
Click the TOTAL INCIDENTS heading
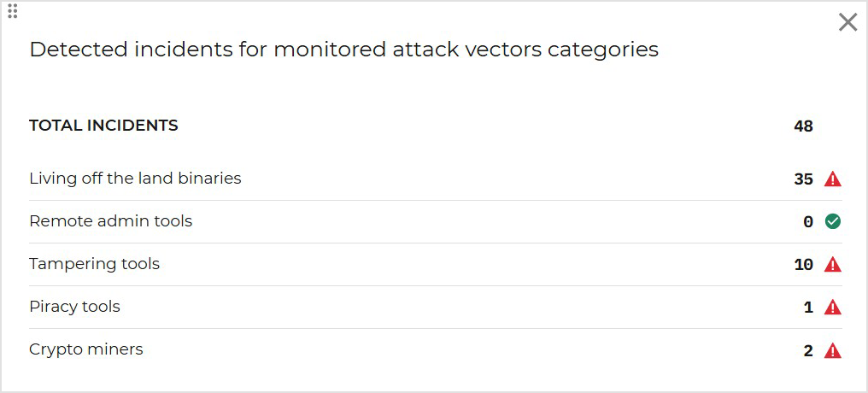click(103, 126)
